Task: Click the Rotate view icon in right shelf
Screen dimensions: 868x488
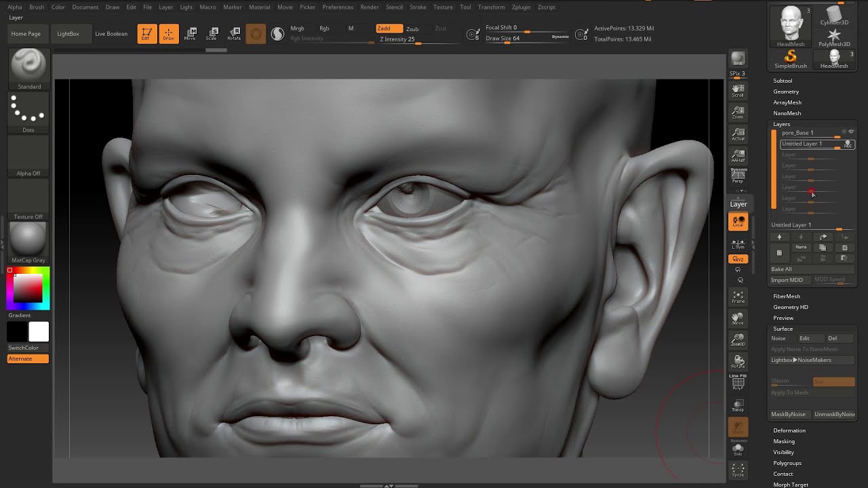Action: coord(738,361)
